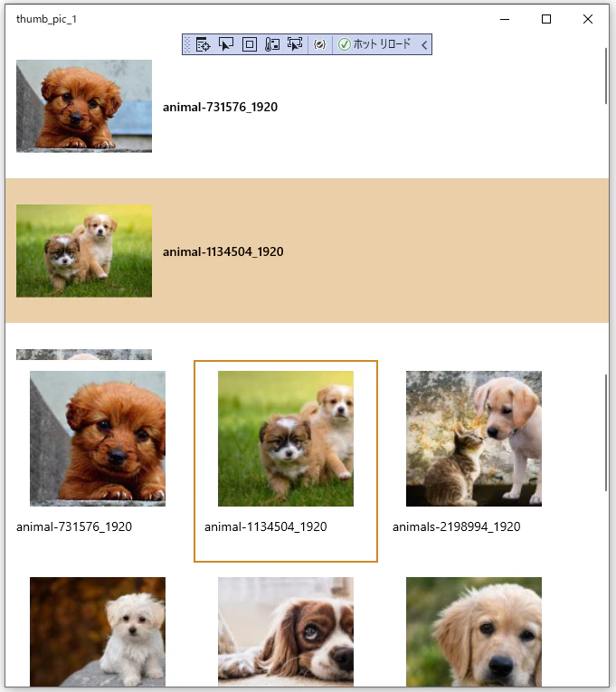Select two puppies thumbnail in highlighted row
The image size is (616, 692).
click(x=84, y=251)
